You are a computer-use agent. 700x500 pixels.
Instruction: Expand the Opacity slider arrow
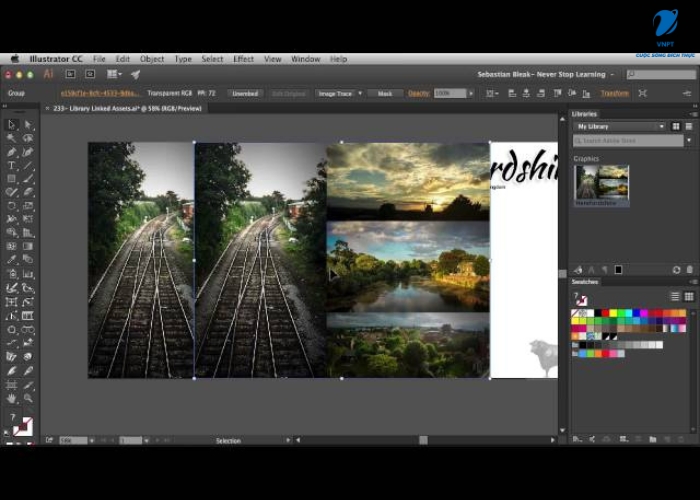pyautogui.click(x=471, y=93)
